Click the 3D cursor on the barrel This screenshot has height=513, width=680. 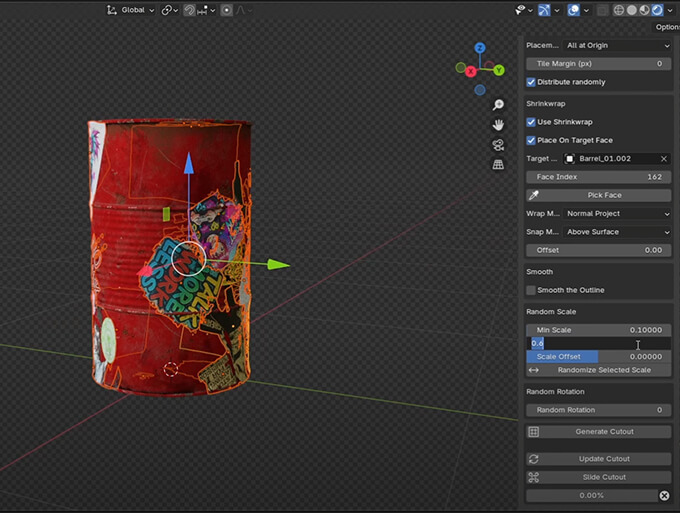tap(171, 369)
